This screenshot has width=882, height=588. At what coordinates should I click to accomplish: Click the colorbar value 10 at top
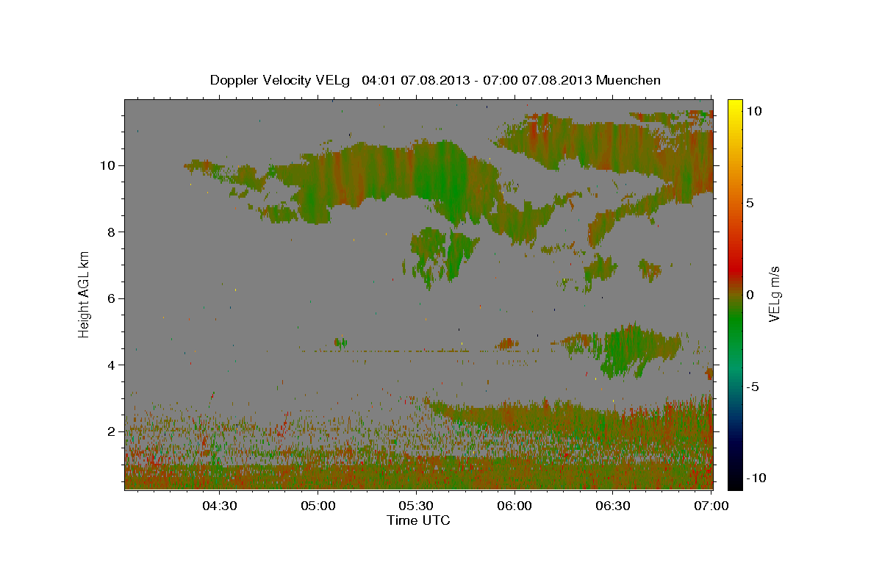(754, 111)
